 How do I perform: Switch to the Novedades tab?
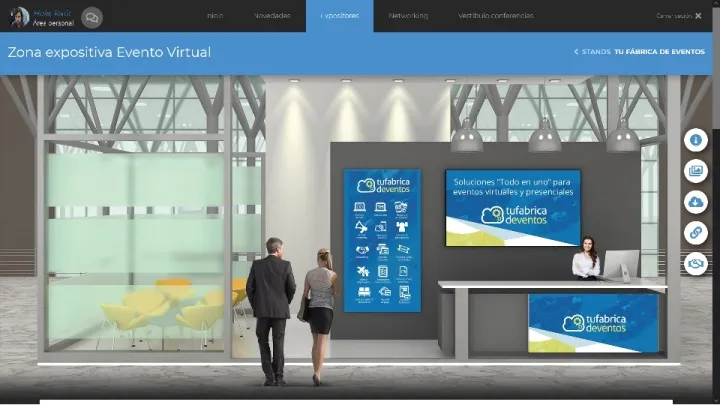click(272, 16)
